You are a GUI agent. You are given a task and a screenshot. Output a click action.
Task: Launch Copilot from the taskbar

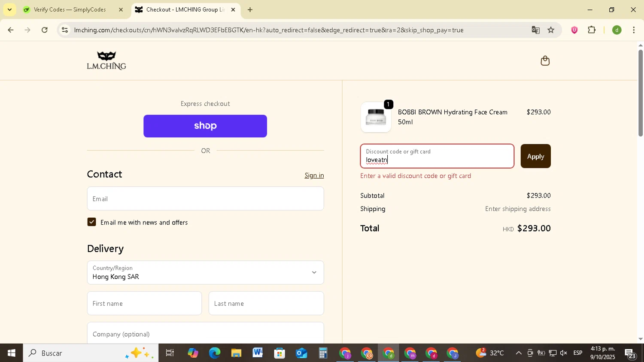(x=193, y=353)
